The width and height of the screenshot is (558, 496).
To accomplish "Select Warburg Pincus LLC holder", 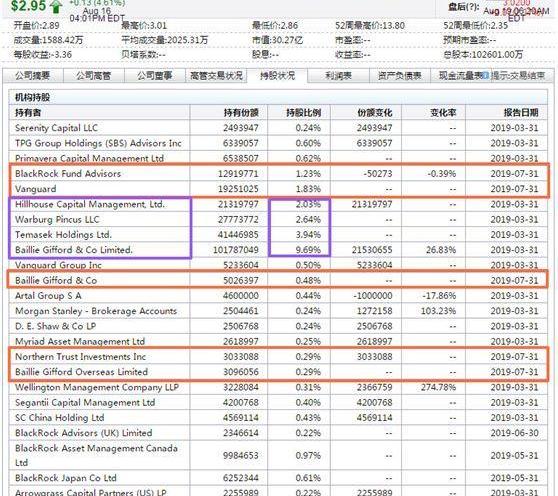I will (57, 220).
